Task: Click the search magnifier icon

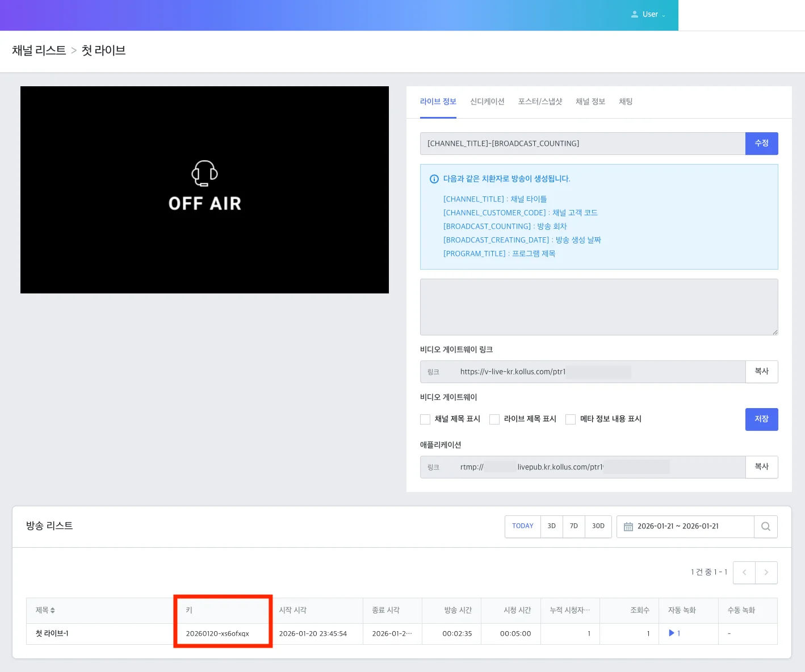Action: [766, 527]
